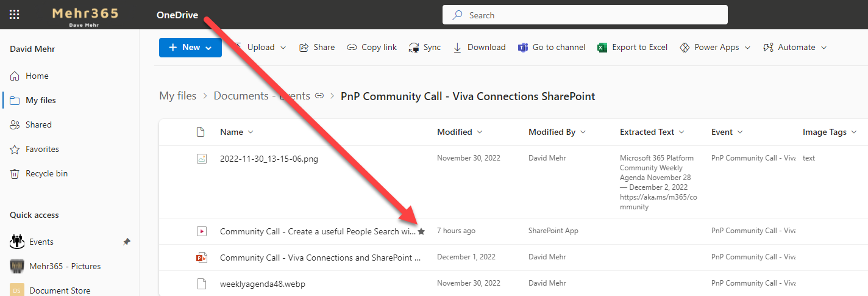This screenshot has height=296, width=868.
Task: Click the Excel icon
Action: click(x=602, y=47)
